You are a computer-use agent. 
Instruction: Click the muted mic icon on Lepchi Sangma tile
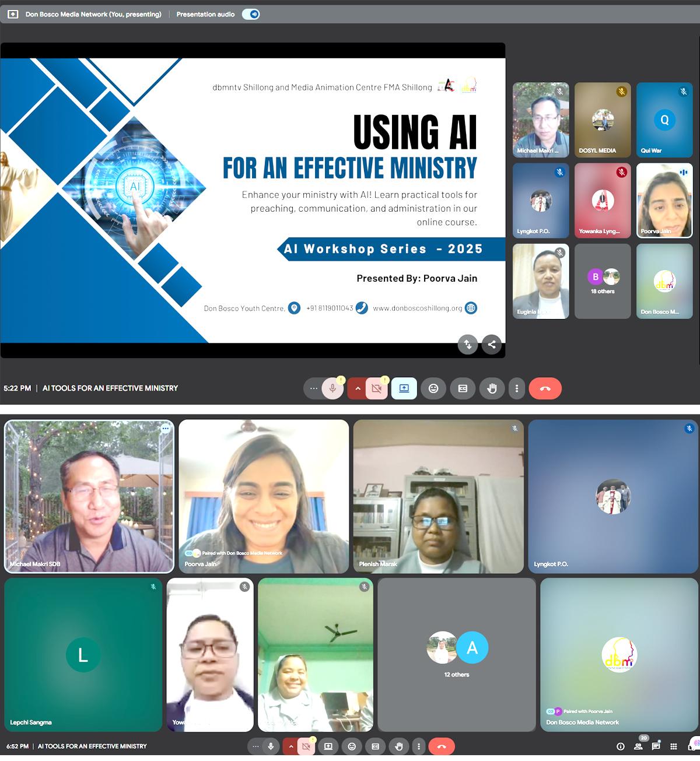click(153, 587)
